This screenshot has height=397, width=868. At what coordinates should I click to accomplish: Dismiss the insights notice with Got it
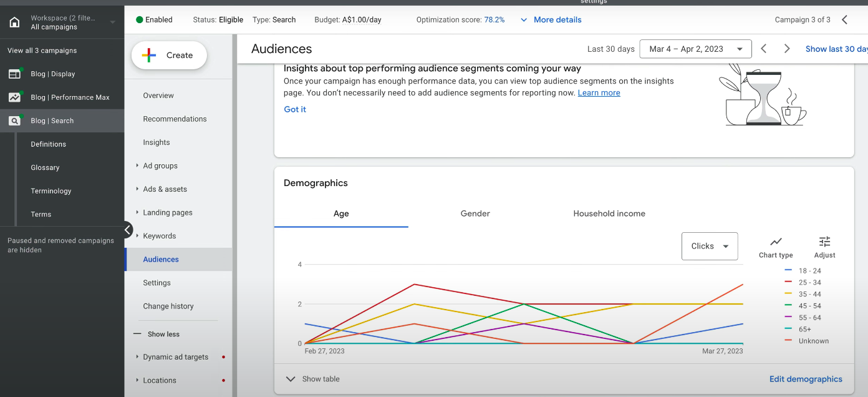(294, 109)
